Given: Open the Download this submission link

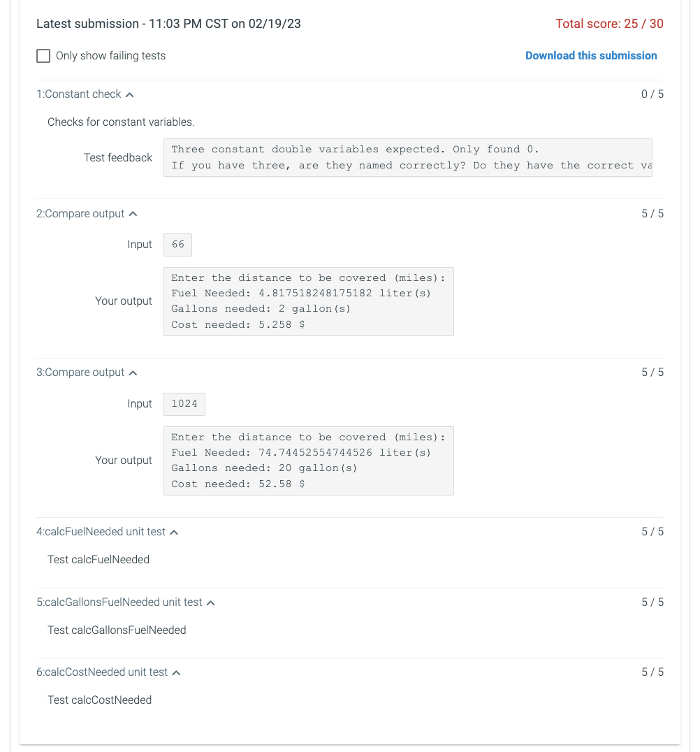Looking at the screenshot, I should [x=591, y=55].
